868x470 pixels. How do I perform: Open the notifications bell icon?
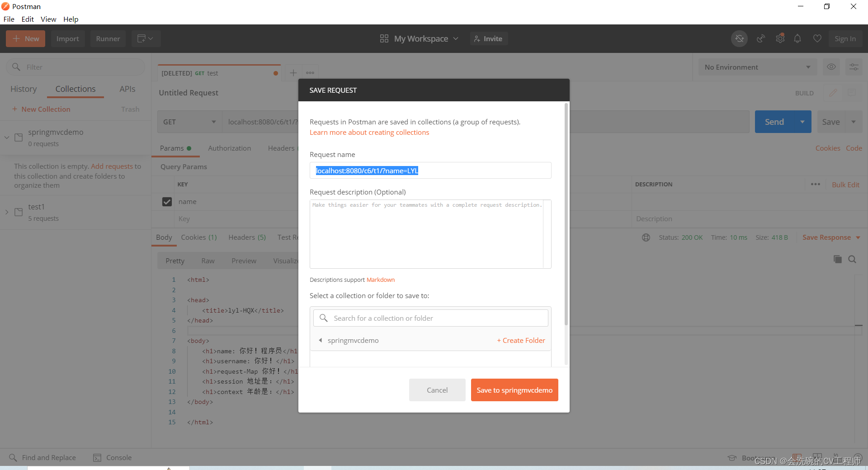coord(797,39)
